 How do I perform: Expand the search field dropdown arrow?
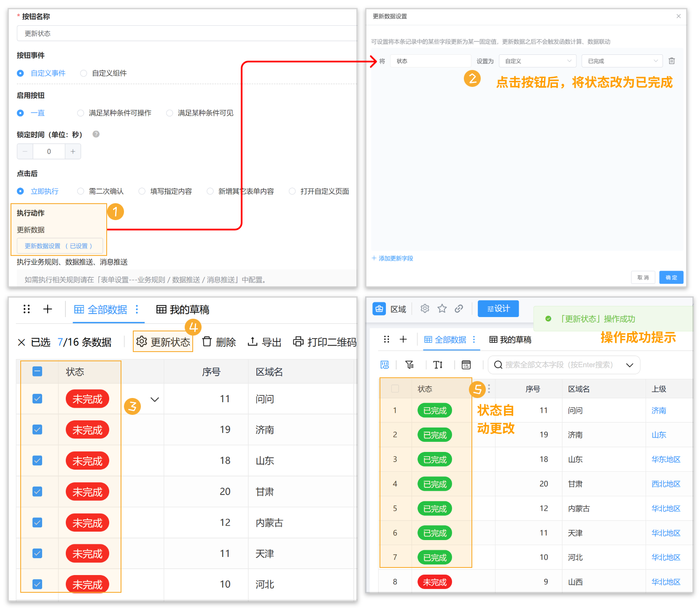coord(630,365)
